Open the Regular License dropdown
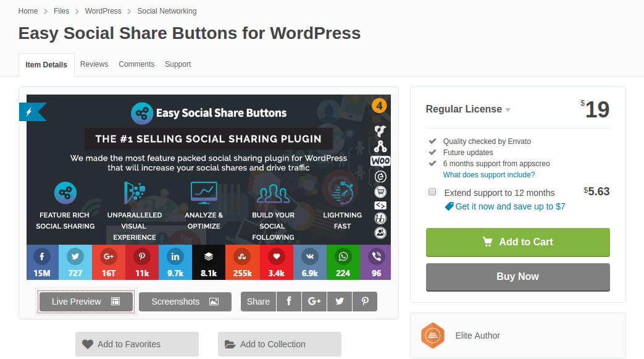This screenshot has width=644, height=359. [468, 109]
